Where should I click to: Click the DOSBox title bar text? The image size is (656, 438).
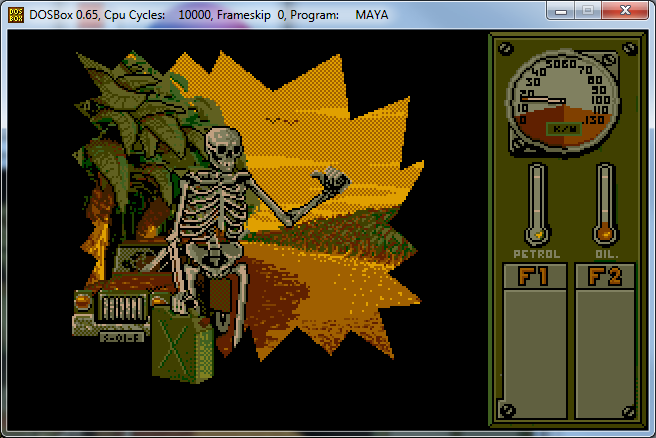click(x=208, y=15)
